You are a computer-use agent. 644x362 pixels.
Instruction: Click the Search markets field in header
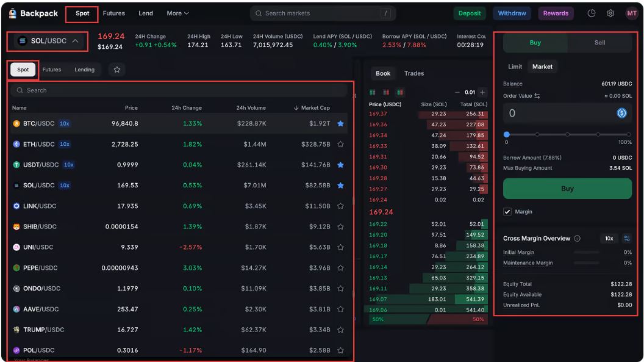(323, 13)
